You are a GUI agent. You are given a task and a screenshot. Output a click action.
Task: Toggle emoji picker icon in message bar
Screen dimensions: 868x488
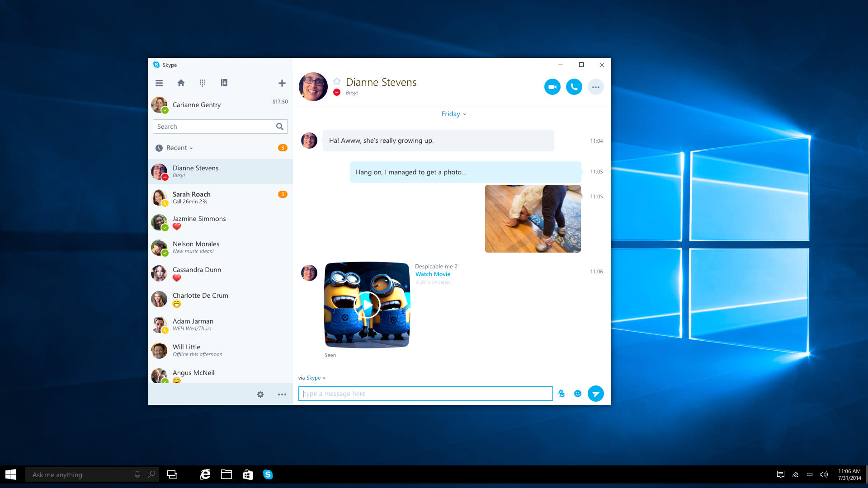[x=576, y=393]
